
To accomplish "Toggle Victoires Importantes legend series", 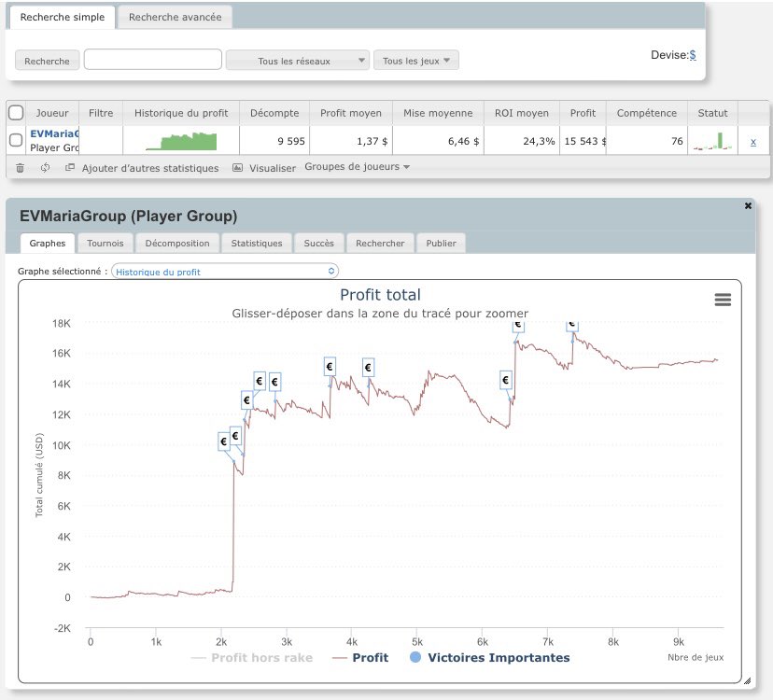I will [489, 658].
